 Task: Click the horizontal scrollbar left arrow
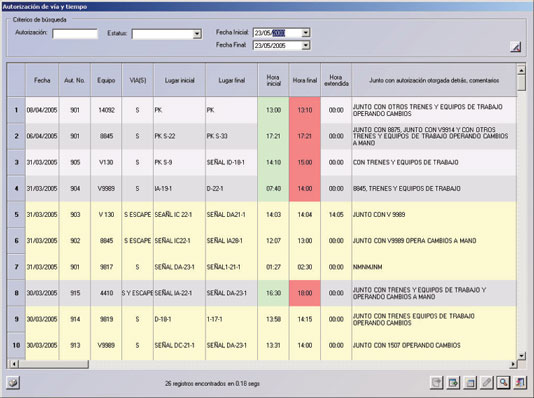click(x=14, y=364)
